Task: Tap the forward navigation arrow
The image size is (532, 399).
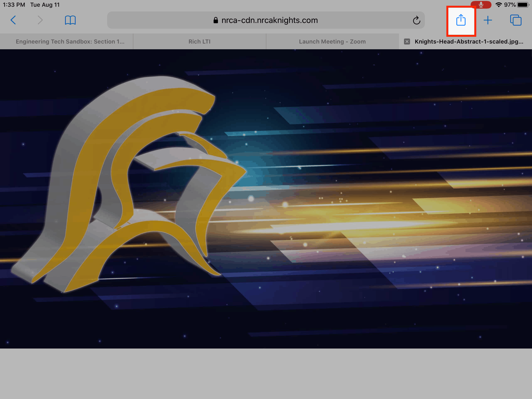Action: click(40, 20)
